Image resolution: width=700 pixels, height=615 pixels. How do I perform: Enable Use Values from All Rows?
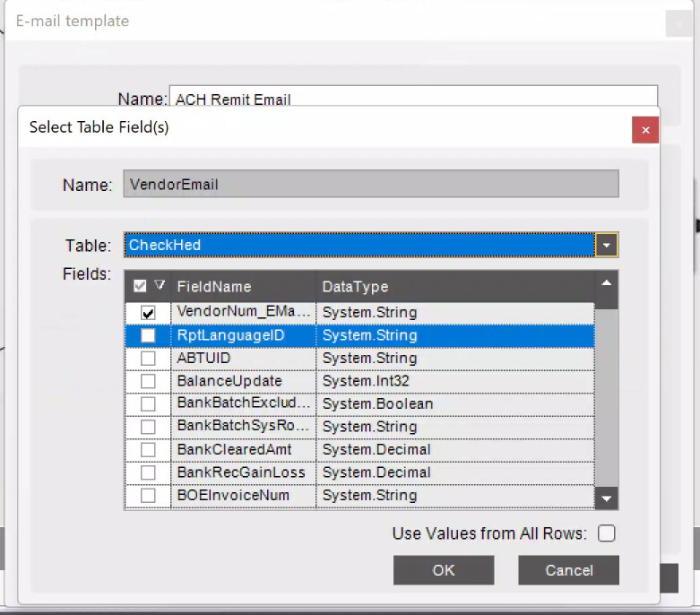tap(606, 533)
